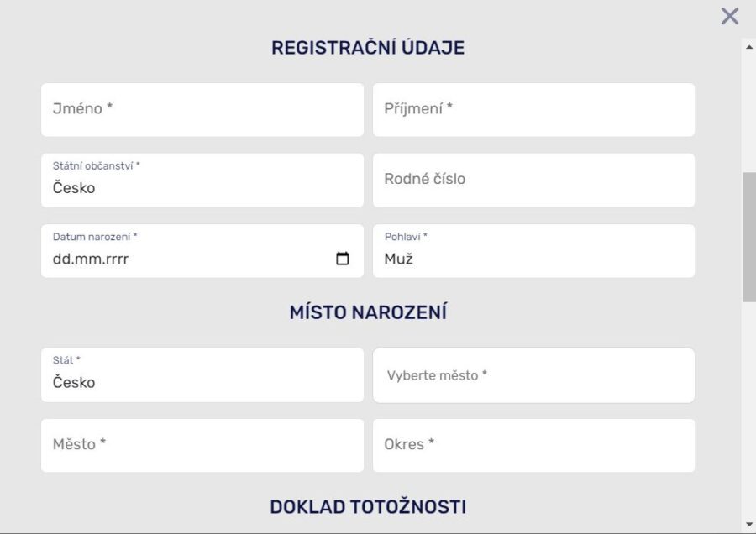Open the Státní občanství dropdown
This screenshot has height=534, width=756.
click(x=202, y=181)
